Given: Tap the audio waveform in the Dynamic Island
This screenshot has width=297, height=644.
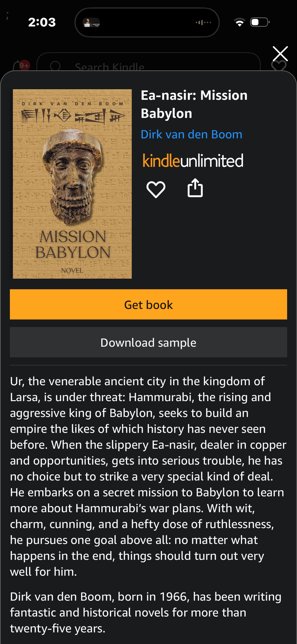Looking at the screenshot, I should coord(203,23).
